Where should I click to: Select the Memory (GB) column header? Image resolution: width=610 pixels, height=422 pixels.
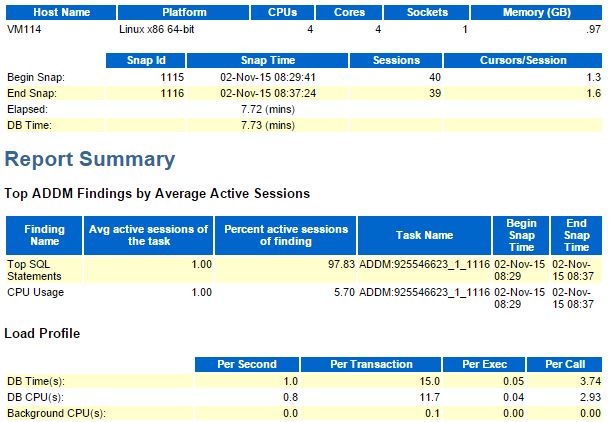point(553,13)
